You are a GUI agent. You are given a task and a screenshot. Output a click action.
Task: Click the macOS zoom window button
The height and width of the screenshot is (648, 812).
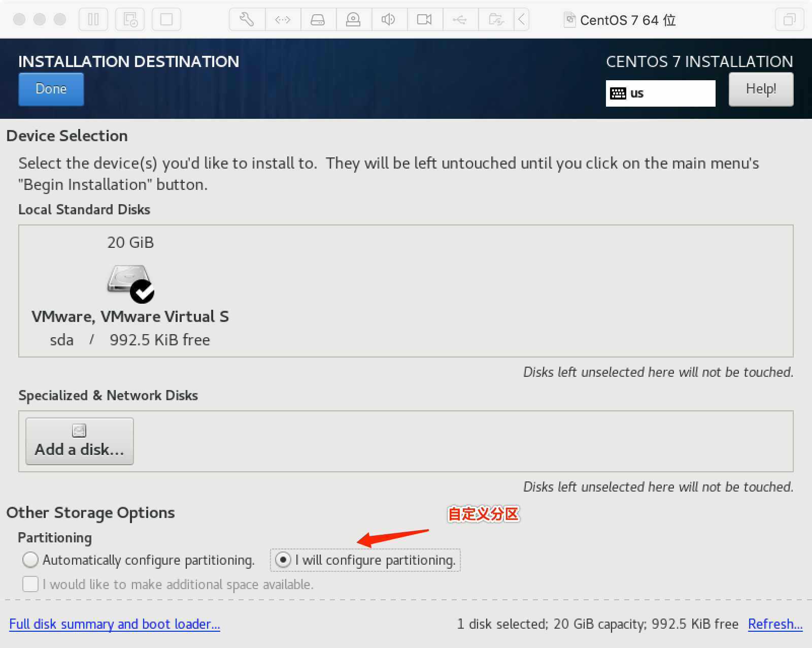pyautogui.click(x=60, y=19)
